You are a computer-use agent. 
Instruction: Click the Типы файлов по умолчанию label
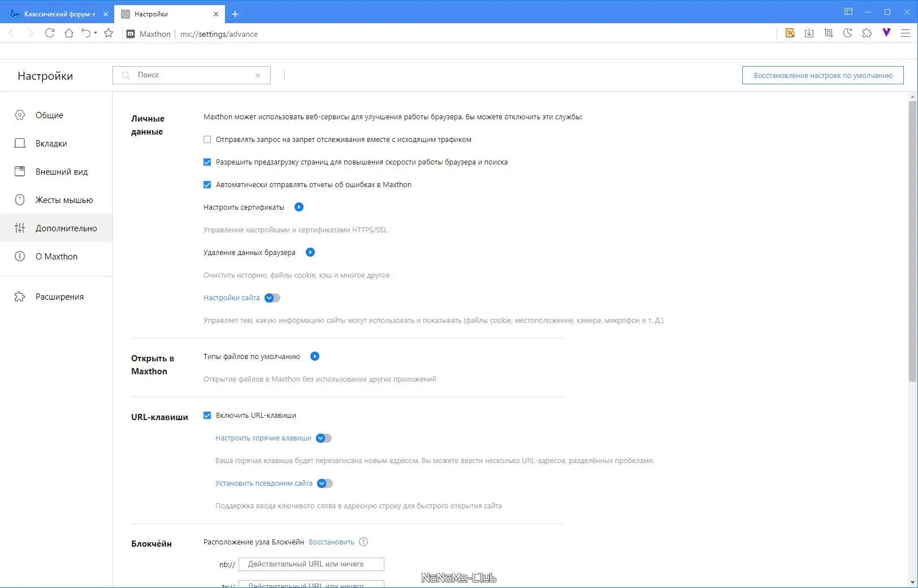click(252, 356)
